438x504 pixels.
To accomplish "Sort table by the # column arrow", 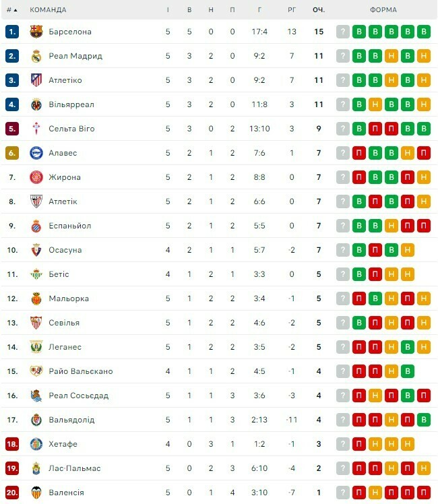I will [x=12, y=10].
